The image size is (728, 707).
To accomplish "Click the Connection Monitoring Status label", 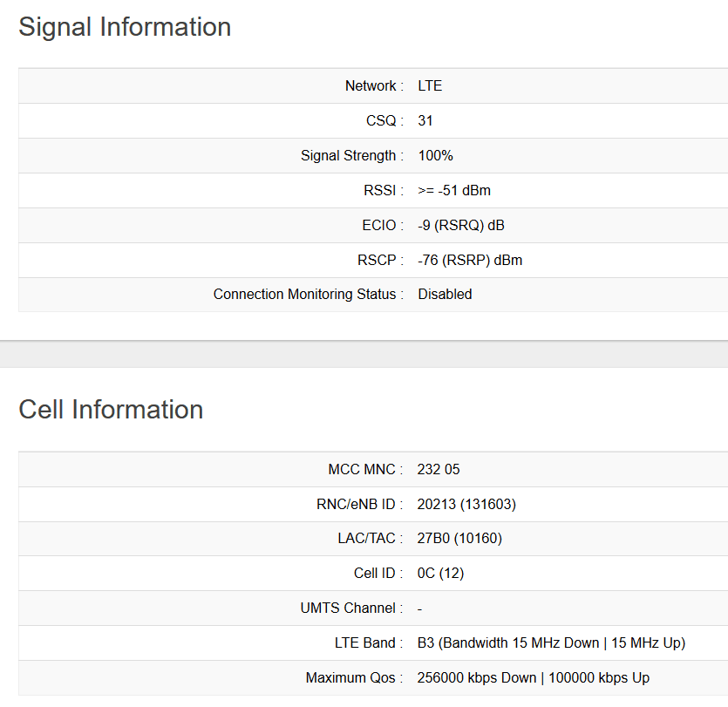I will coord(308,295).
